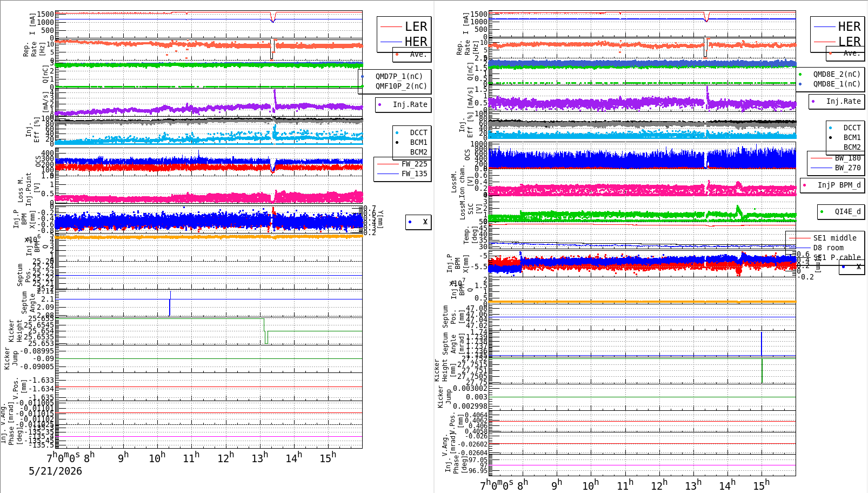868x493 pixels.
Task: Select the InjP BPM_d legend entry
Action: [839, 185]
